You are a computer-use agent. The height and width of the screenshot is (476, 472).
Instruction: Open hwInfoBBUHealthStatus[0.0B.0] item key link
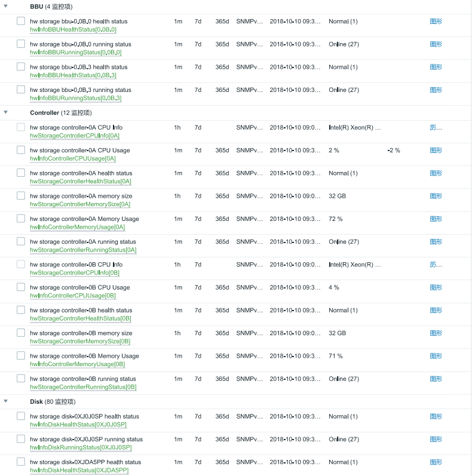73,29
